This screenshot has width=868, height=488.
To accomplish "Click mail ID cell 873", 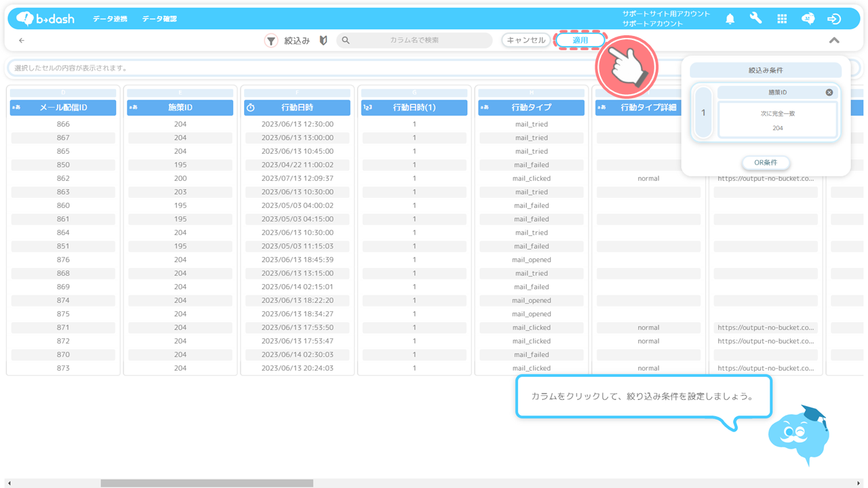I will coord(63,369).
